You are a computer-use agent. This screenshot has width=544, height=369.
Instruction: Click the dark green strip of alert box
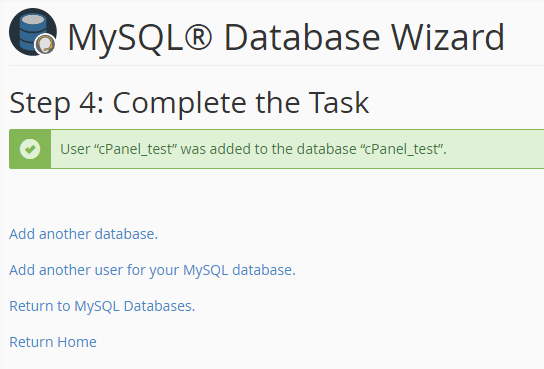(30, 149)
